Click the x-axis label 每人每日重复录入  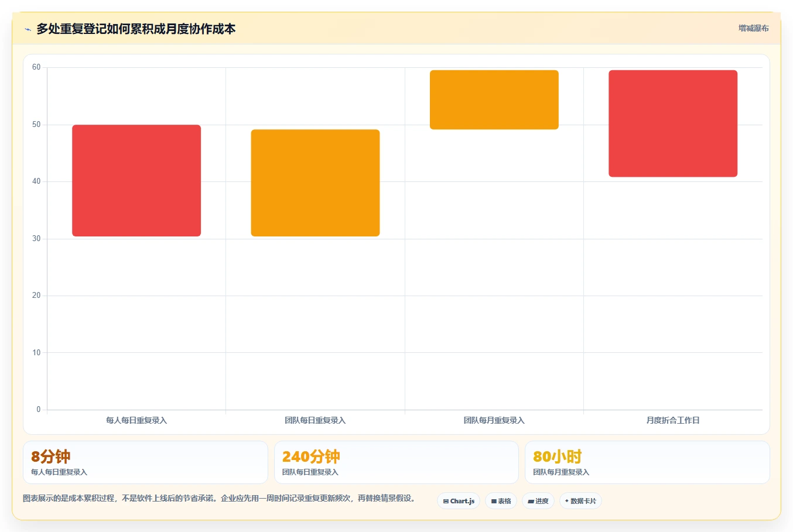pos(136,420)
